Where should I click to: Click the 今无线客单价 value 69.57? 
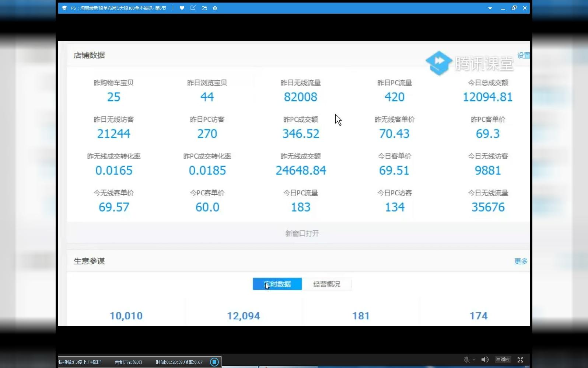114,207
